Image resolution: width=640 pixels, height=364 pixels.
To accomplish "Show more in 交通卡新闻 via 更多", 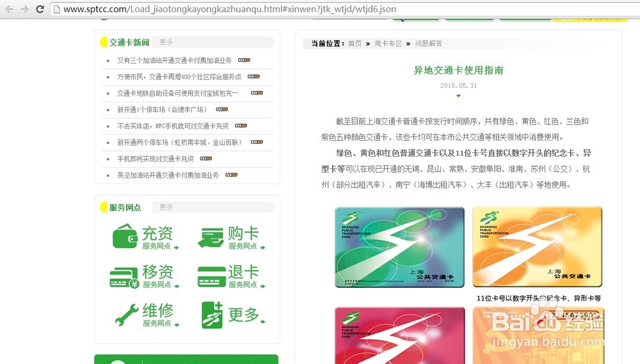I will [x=166, y=42].
